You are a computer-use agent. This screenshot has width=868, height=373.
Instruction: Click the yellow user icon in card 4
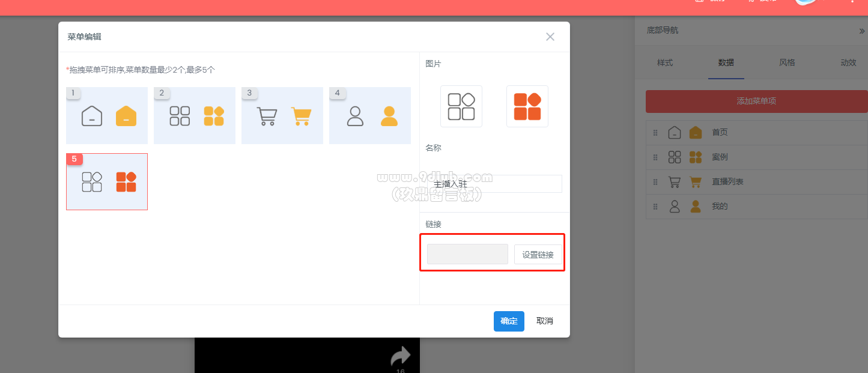[389, 116]
